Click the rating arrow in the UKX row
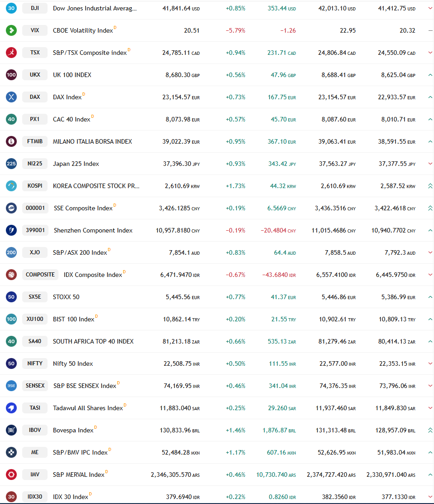 pos(430,75)
